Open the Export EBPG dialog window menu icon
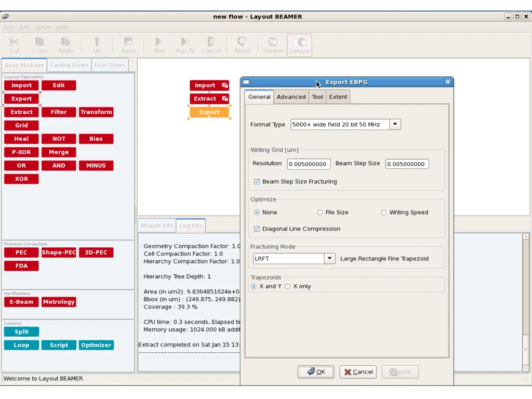This screenshot has height=399, width=532. [246, 82]
